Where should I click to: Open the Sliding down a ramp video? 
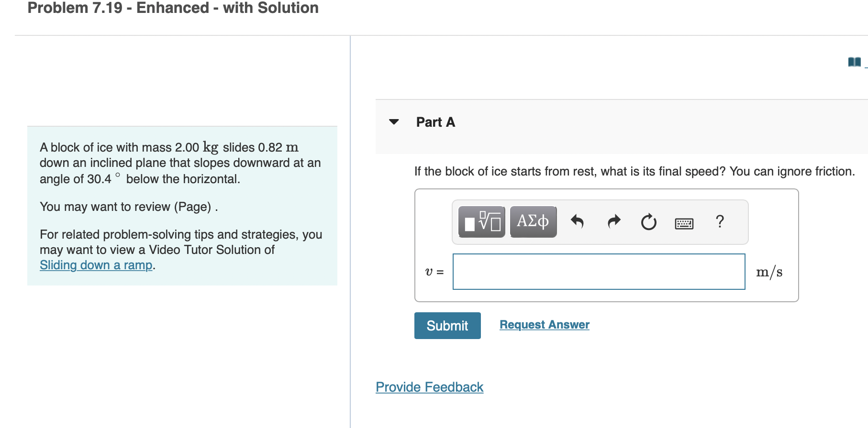point(96,265)
